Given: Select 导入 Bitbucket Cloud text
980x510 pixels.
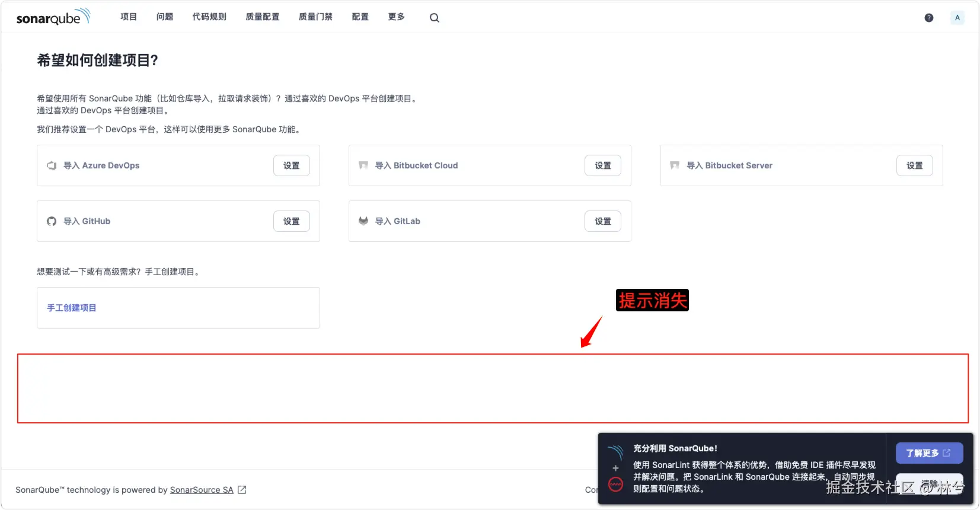Looking at the screenshot, I should point(416,165).
